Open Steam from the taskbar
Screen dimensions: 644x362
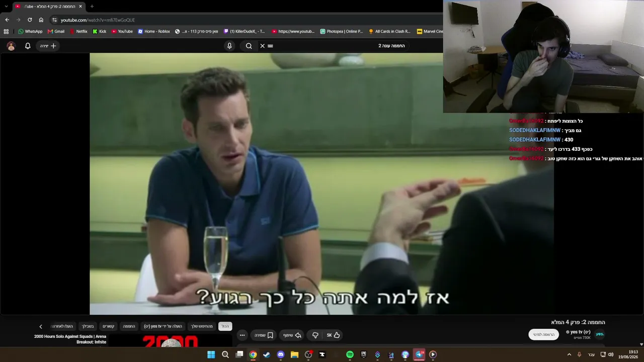[x=267, y=354]
